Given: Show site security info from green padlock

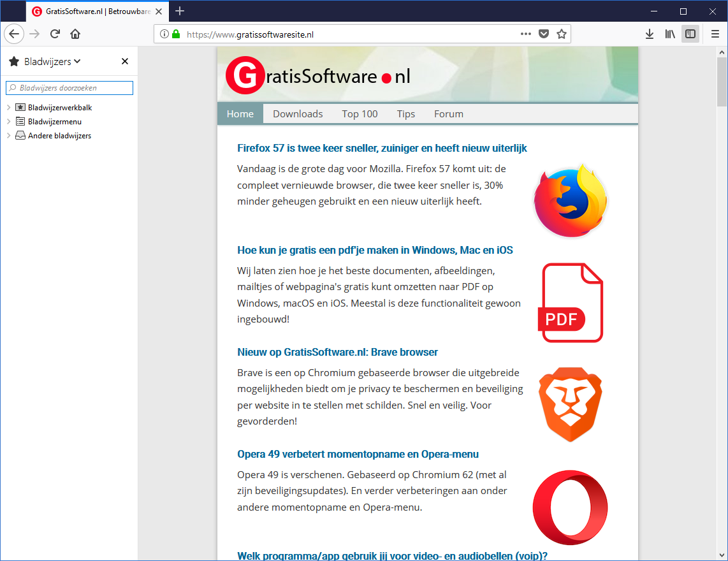Looking at the screenshot, I should click(x=176, y=34).
